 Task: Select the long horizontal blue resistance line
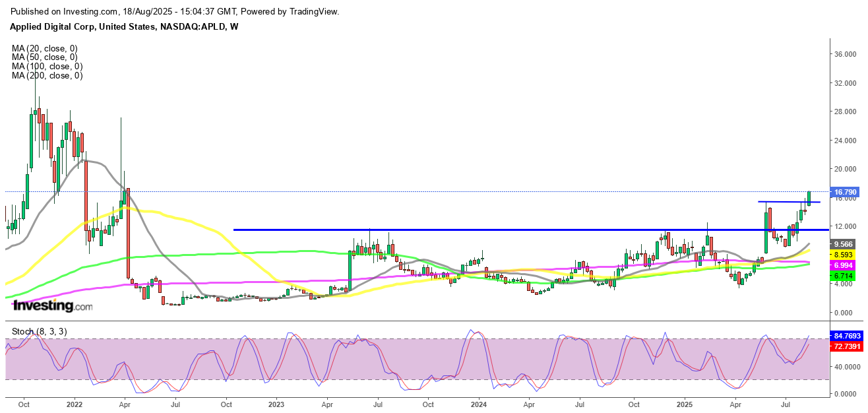point(462,230)
